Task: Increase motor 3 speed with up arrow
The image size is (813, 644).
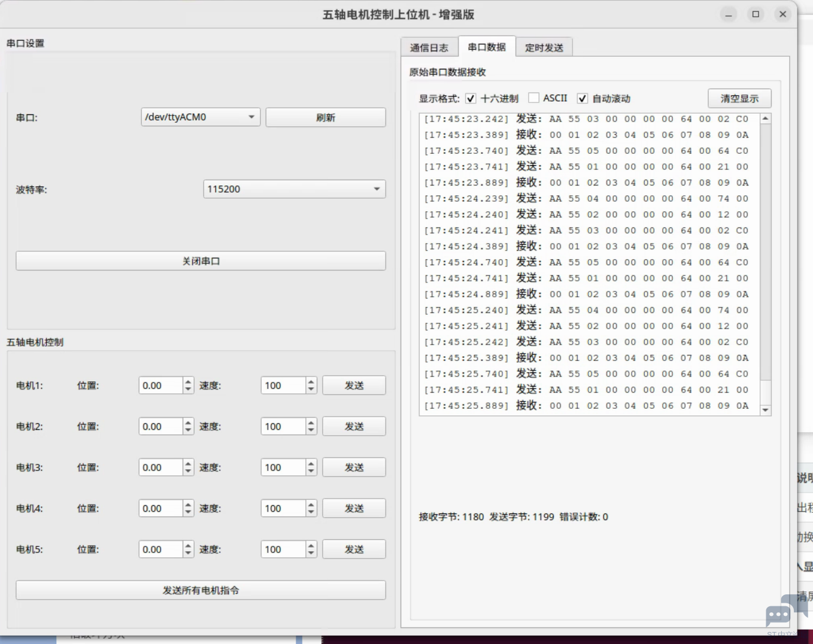Action: pyautogui.click(x=311, y=463)
